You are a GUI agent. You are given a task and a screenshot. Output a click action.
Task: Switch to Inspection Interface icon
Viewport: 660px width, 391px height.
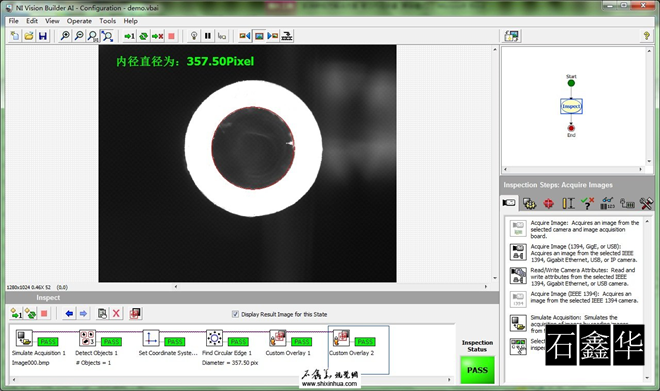click(512, 36)
